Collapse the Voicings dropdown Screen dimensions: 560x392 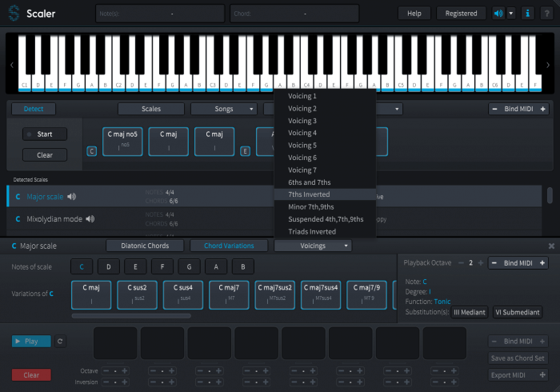(x=313, y=246)
